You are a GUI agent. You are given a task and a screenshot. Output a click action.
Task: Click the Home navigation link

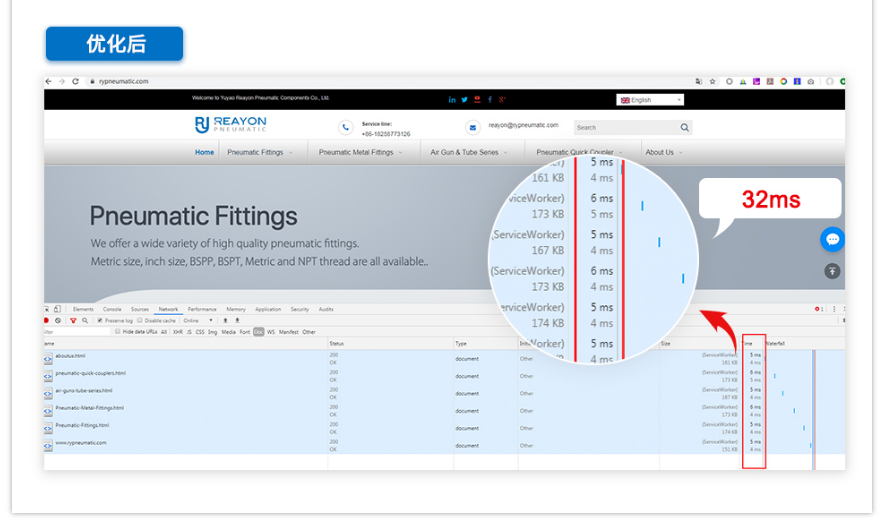point(204,152)
